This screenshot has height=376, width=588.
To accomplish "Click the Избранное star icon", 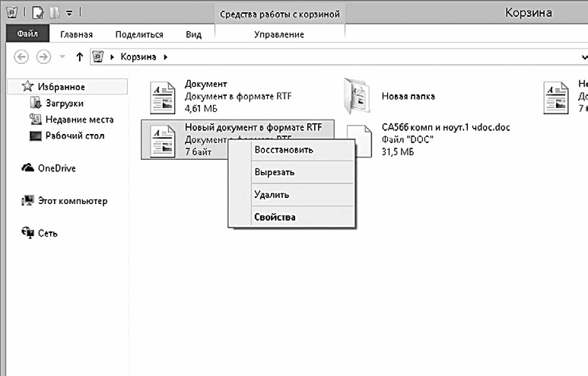I will 27,86.
